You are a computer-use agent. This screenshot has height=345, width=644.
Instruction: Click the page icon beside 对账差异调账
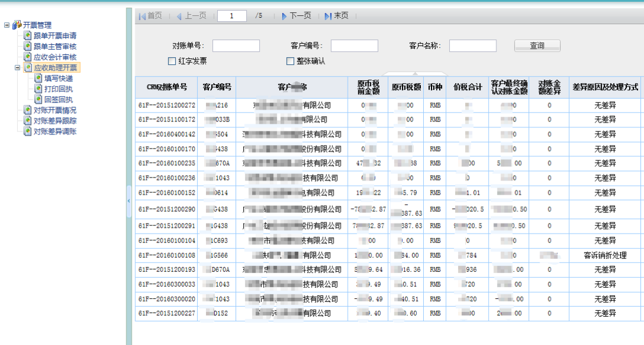tap(28, 132)
